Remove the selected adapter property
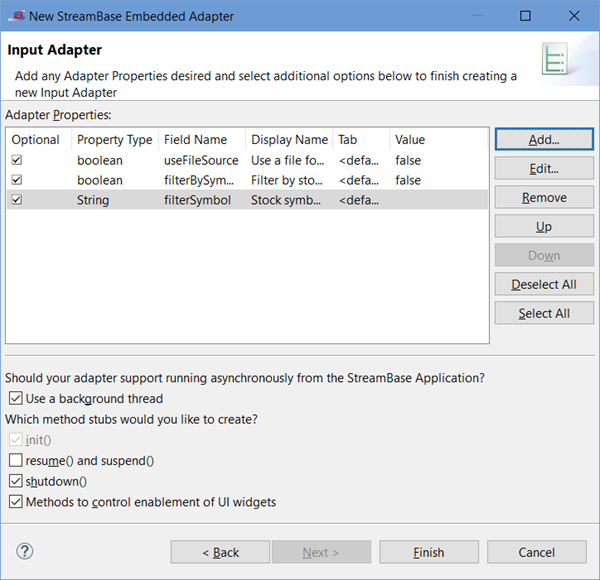600x580 pixels. 544,198
